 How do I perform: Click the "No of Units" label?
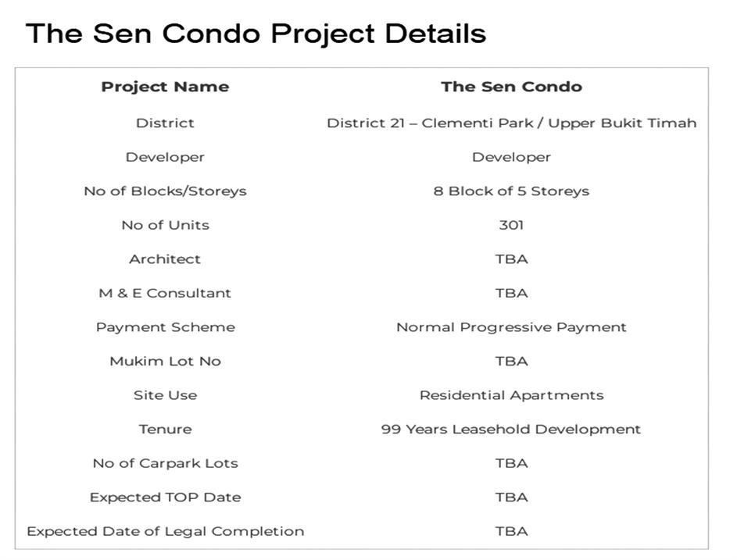point(165,225)
